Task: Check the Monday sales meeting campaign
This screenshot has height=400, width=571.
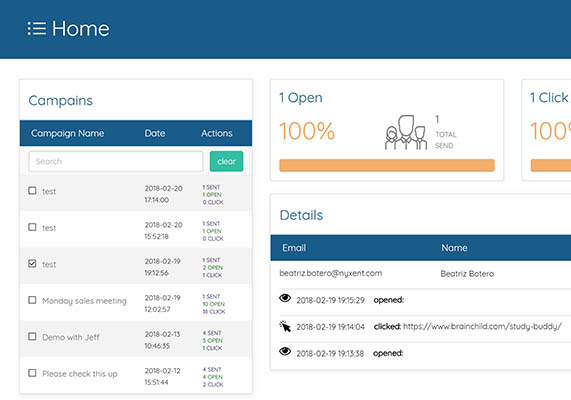Action: point(32,300)
